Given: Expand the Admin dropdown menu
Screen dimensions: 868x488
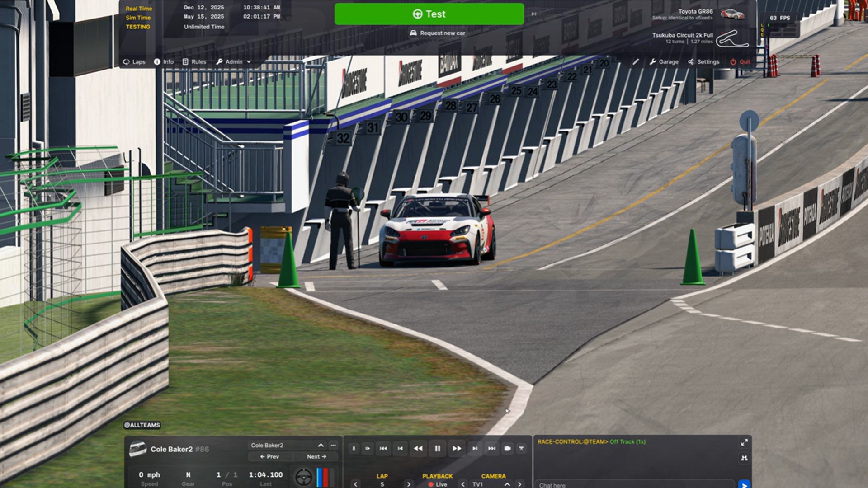Looking at the screenshot, I should tap(233, 62).
